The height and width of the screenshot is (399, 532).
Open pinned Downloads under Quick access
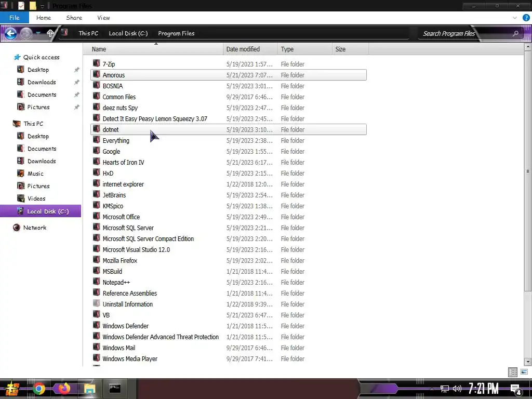pyautogui.click(x=42, y=82)
